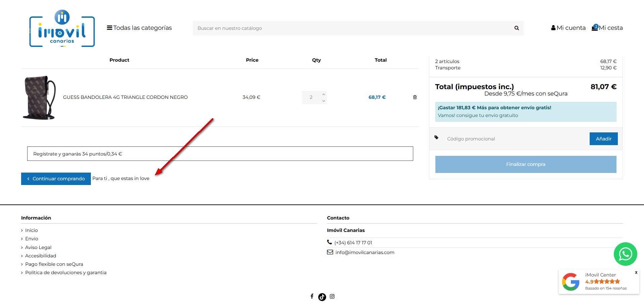Open the TikTok icon in footer
This screenshot has width=644, height=308.
(322, 297)
